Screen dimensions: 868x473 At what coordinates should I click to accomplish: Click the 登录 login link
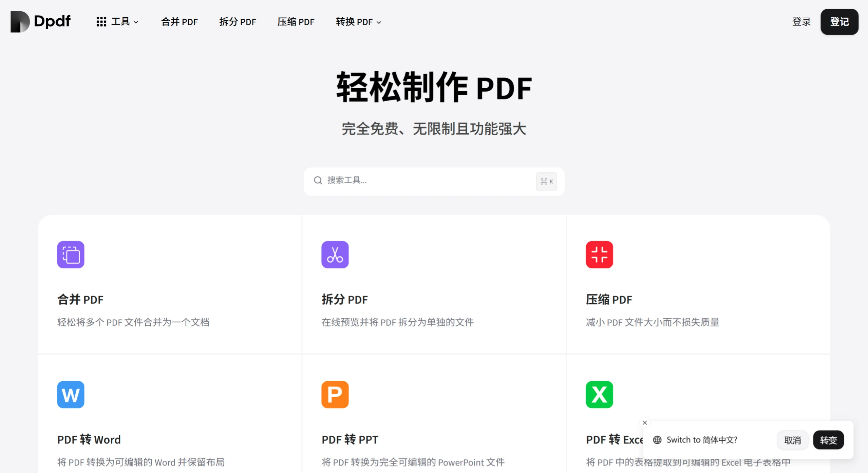click(801, 21)
